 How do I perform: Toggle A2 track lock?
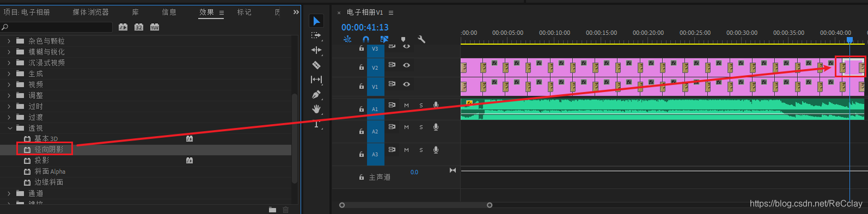point(361,131)
